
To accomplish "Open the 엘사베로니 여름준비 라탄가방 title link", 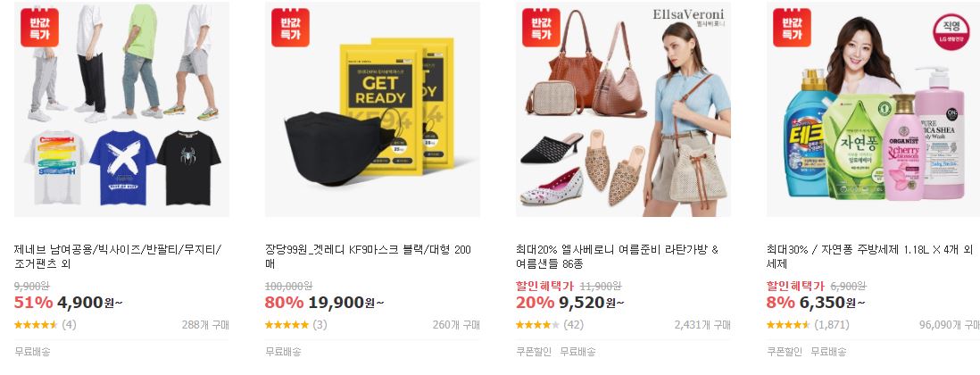I will coord(617,257).
